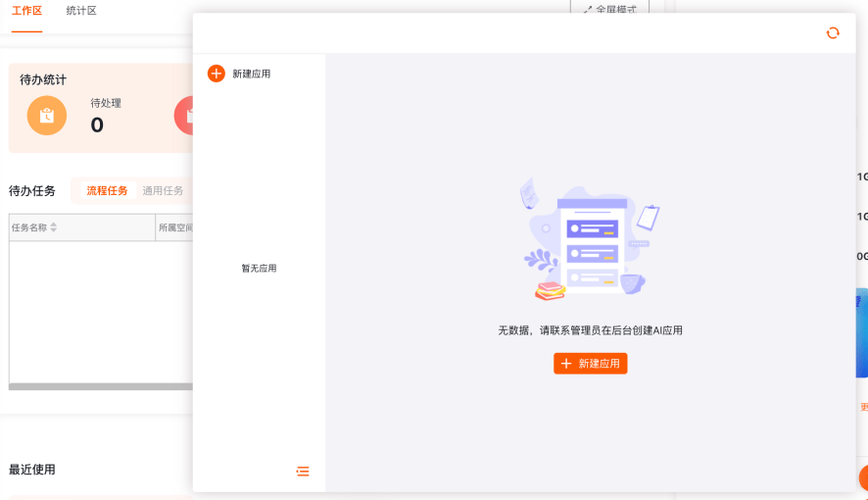Click the orange refresh icon in panel header

pos(833,33)
